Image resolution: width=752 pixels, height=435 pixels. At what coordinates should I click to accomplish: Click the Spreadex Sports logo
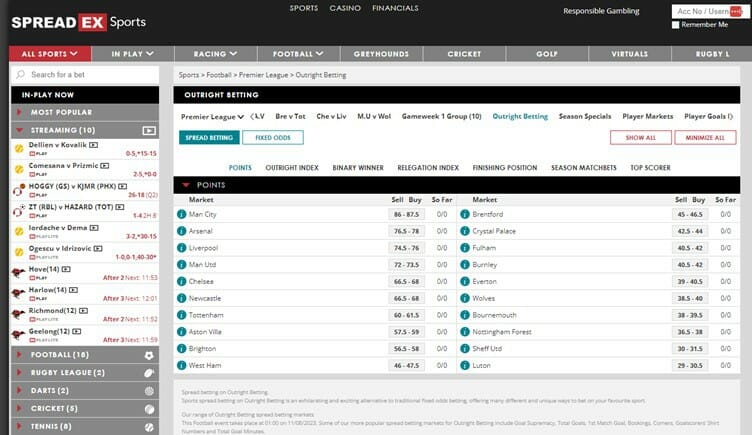79,22
